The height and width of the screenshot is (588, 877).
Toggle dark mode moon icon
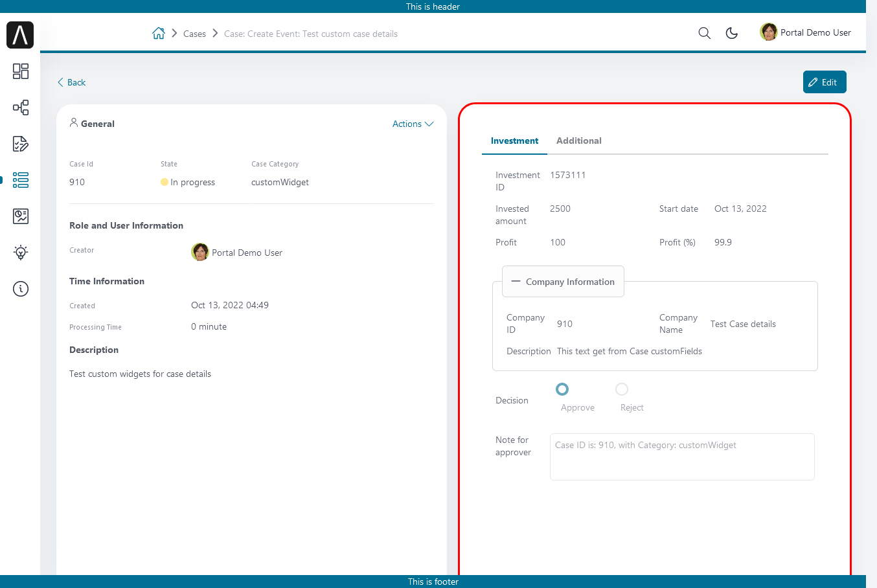click(x=732, y=33)
